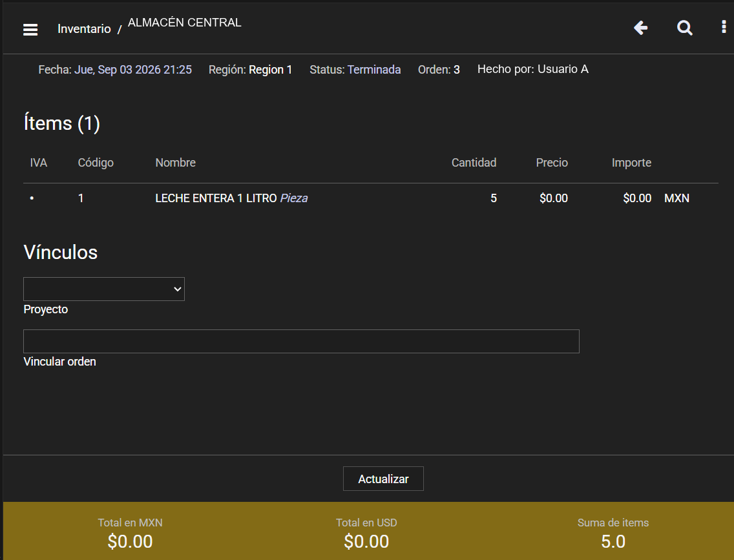Screen dimensions: 734x560
Task: Click the Total en USD amount
Action: [366, 542]
